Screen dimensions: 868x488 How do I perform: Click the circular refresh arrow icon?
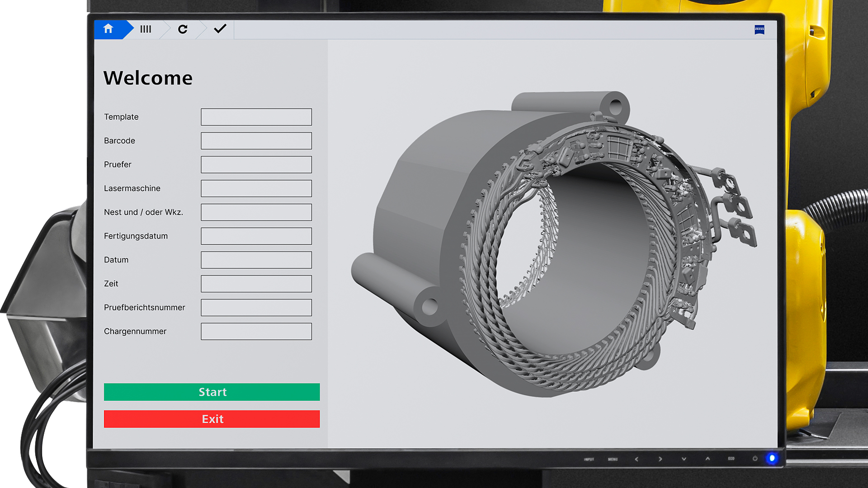(x=183, y=29)
